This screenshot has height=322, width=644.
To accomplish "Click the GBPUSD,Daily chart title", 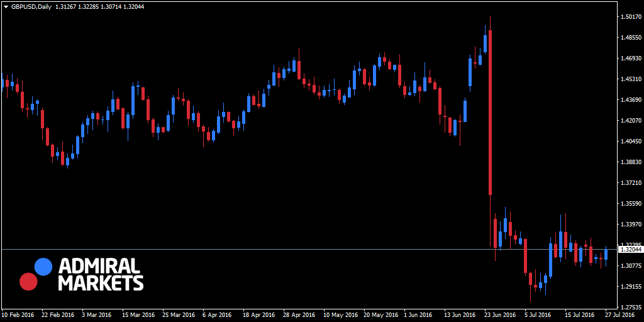I will click(31, 6).
